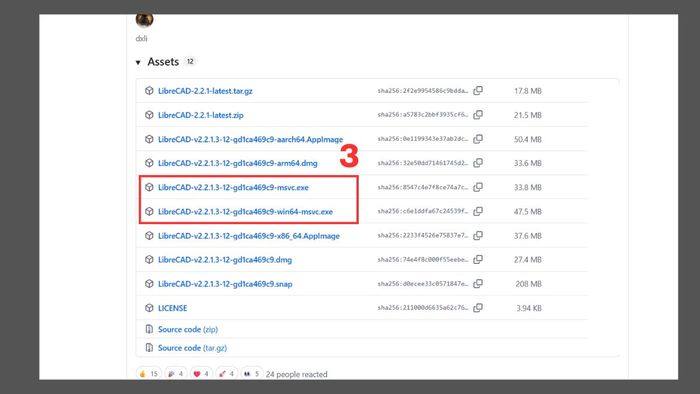Image resolution: width=700 pixels, height=394 pixels.
Task: Copy hash for the 27.4 MB dmg asset
Action: tap(478, 259)
